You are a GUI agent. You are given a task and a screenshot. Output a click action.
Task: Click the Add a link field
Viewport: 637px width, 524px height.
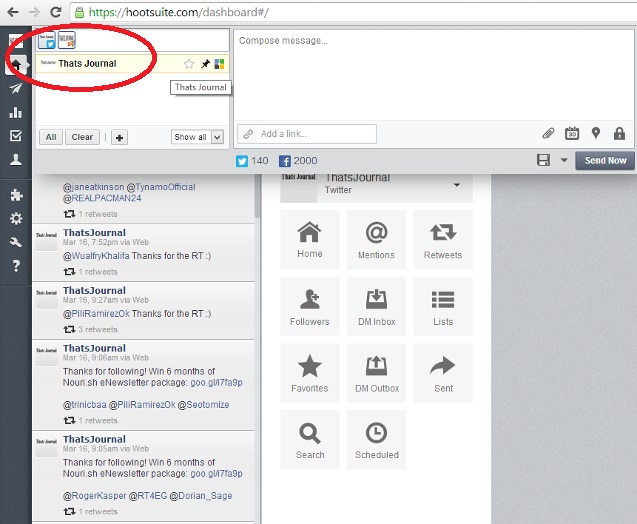pyautogui.click(x=307, y=134)
